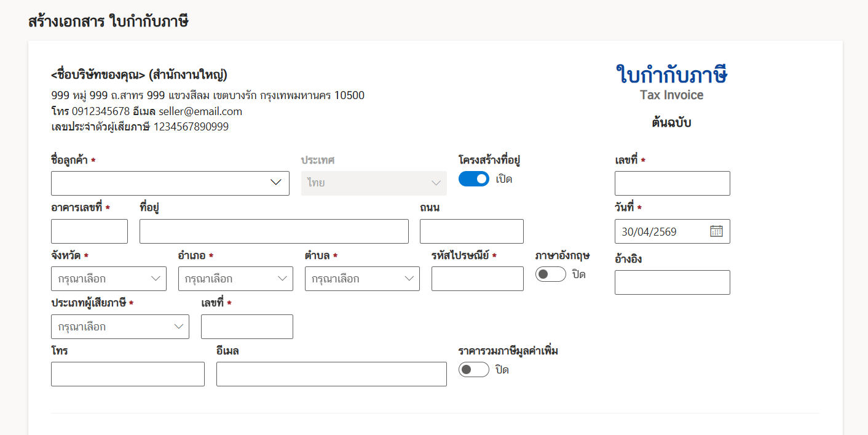Click into the ที่อยู่ address field
Image resolution: width=868 pixels, height=435 pixels.
click(274, 231)
